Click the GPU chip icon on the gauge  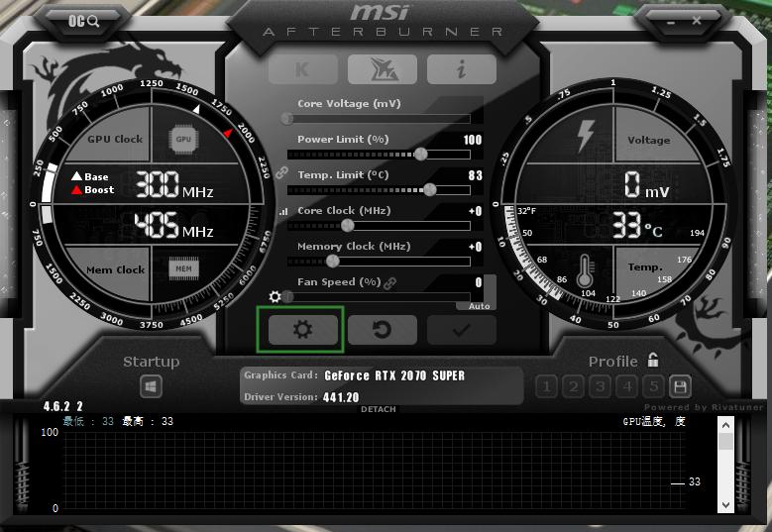pos(183,140)
